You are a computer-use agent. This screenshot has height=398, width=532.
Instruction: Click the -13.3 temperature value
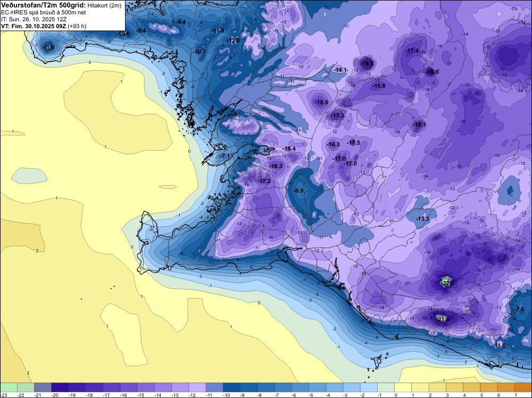(423, 219)
